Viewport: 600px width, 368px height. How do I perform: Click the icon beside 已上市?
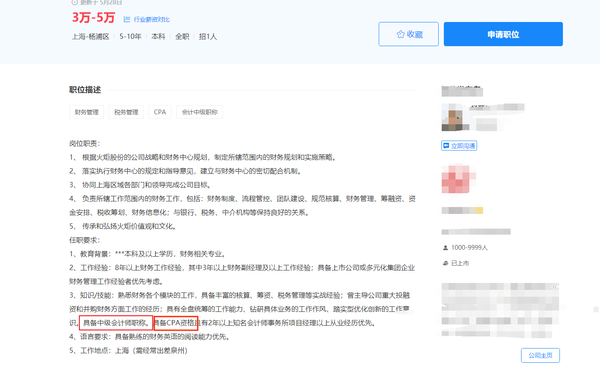[445, 263]
